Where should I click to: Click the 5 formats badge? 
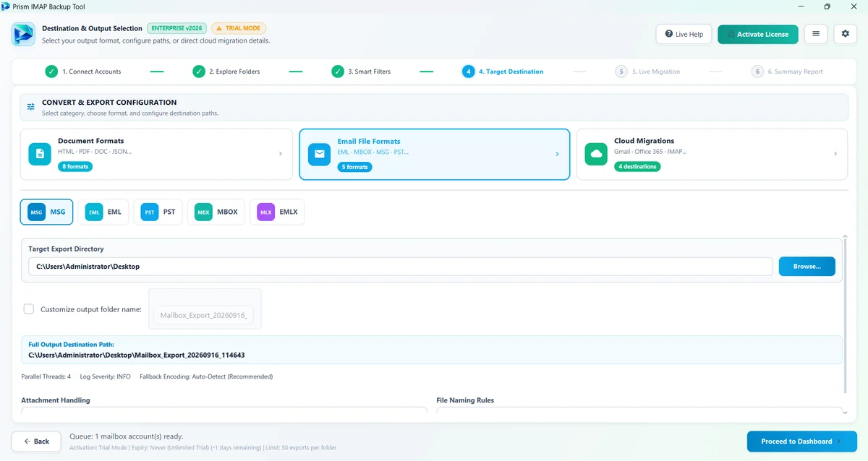point(354,166)
